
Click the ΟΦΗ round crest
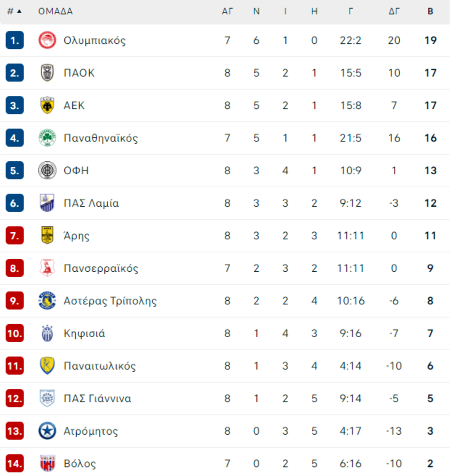47,170
